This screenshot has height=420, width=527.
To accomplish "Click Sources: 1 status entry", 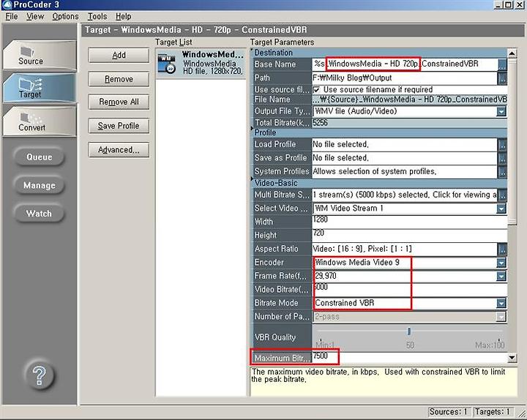I will [x=448, y=412].
